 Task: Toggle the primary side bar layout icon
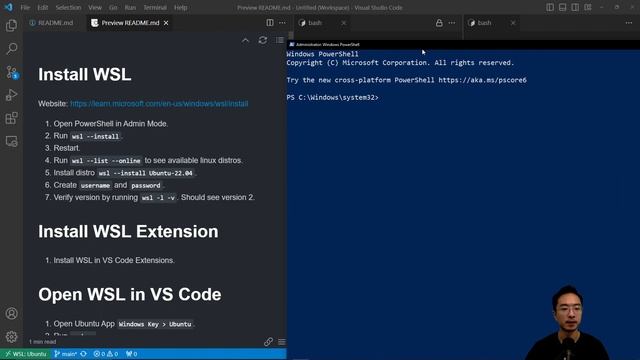(550, 7)
